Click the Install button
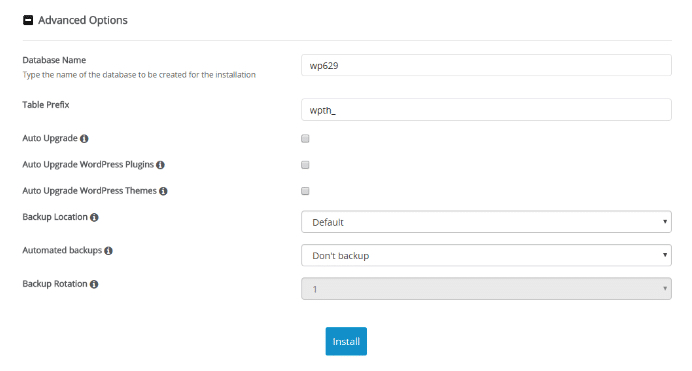 (346, 341)
